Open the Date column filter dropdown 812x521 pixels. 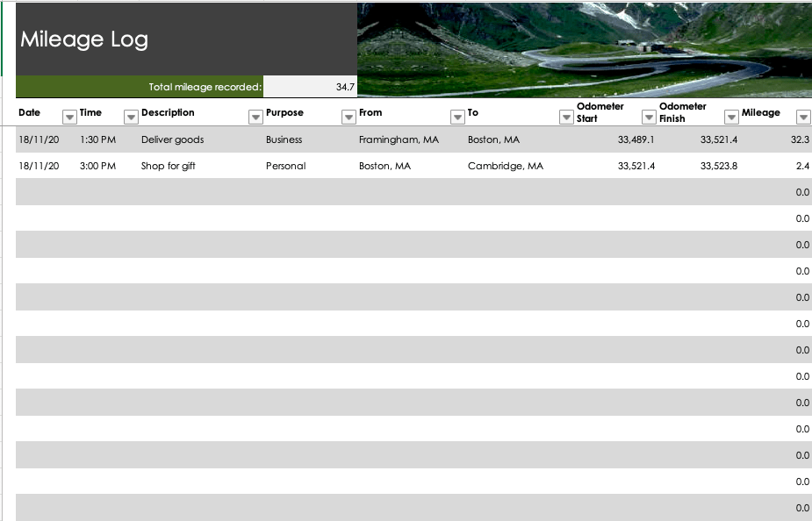tap(69, 118)
